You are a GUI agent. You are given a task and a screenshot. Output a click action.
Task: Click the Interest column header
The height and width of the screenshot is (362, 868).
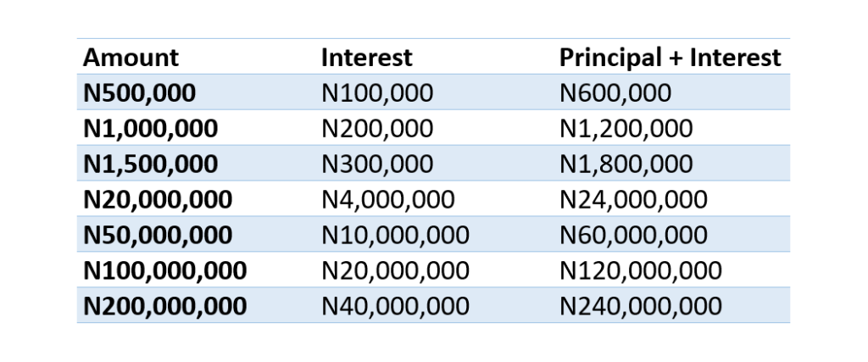[366, 58]
